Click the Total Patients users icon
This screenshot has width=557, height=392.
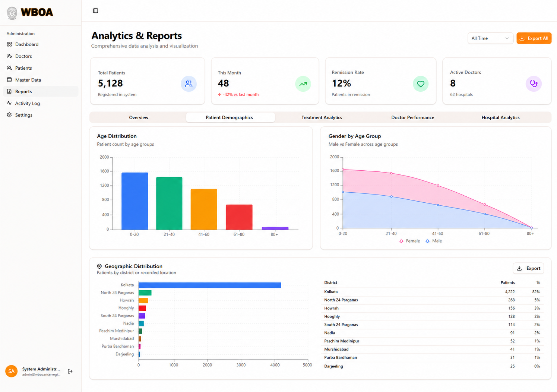(x=189, y=84)
